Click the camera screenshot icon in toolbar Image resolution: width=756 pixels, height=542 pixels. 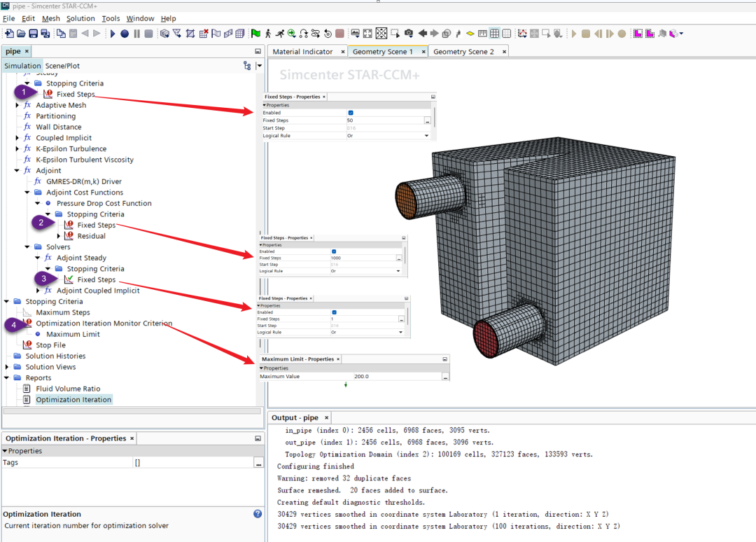click(x=409, y=34)
